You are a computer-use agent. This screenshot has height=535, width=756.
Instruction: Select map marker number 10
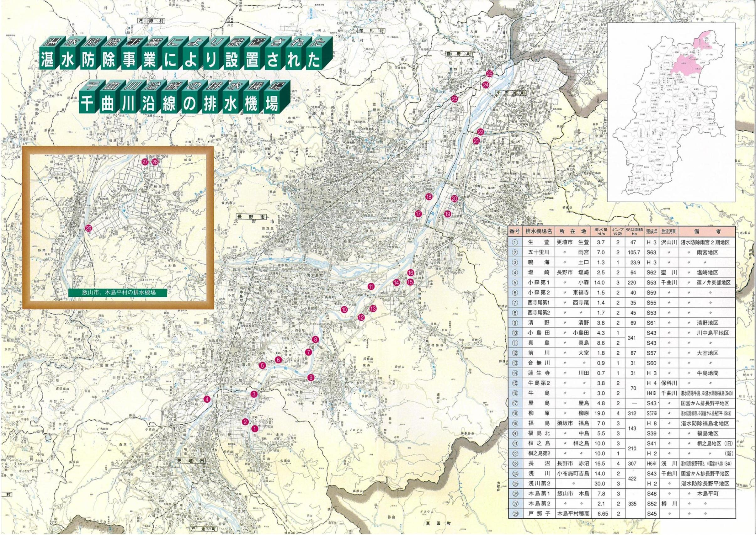point(344,310)
